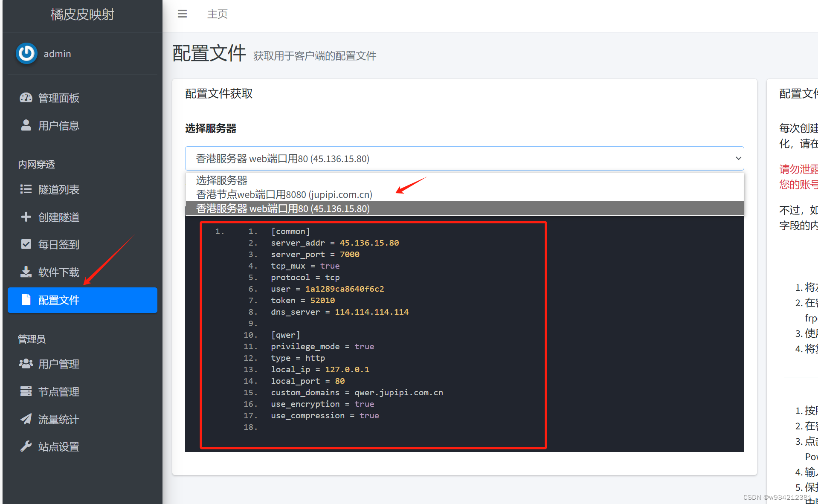Image resolution: width=818 pixels, height=504 pixels.
Task: Select the active 配置文件 menu item
Action: (x=82, y=300)
